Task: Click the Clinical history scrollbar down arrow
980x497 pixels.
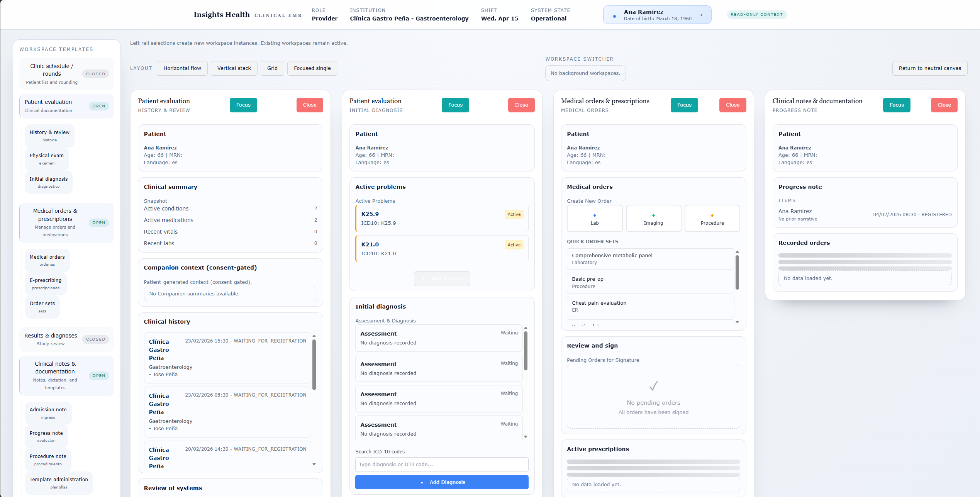Action: 314,465
